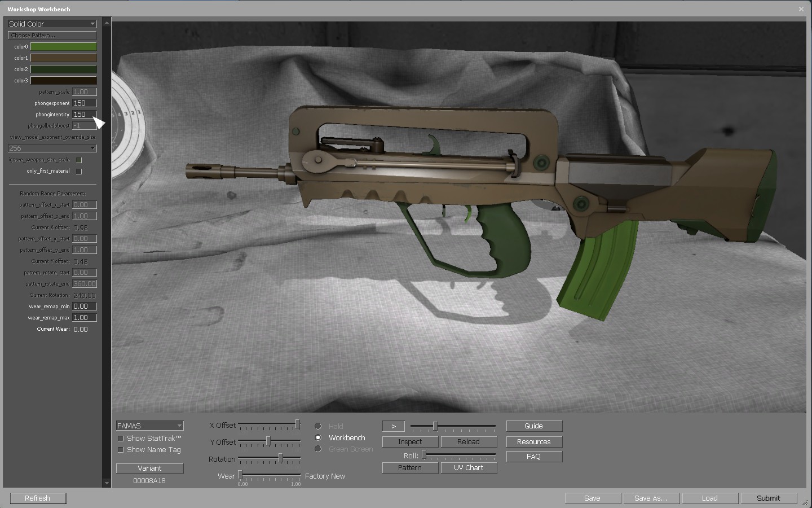Pick the color3 dark brown swatch
812x508 pixels.
[63, 80]
